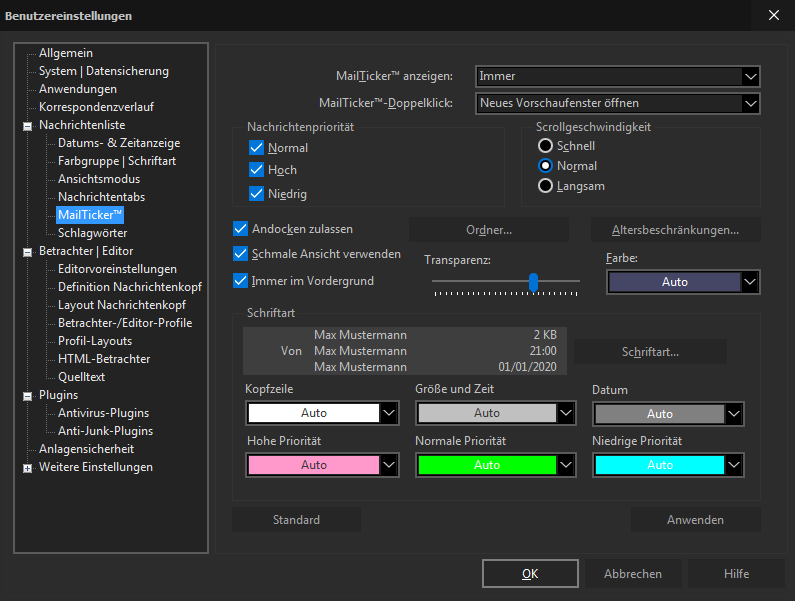Open Normale Priorität color dropdown arrow

click(566, 465)
